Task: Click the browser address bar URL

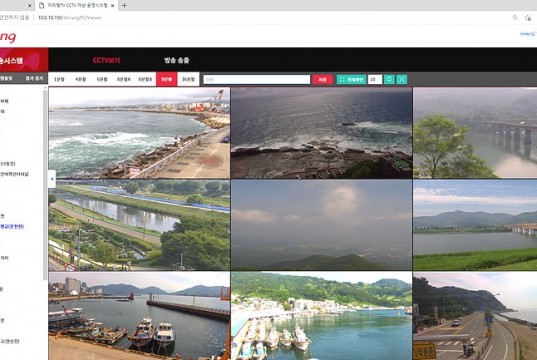Action: pyautogui.click(x=70, y=17)
